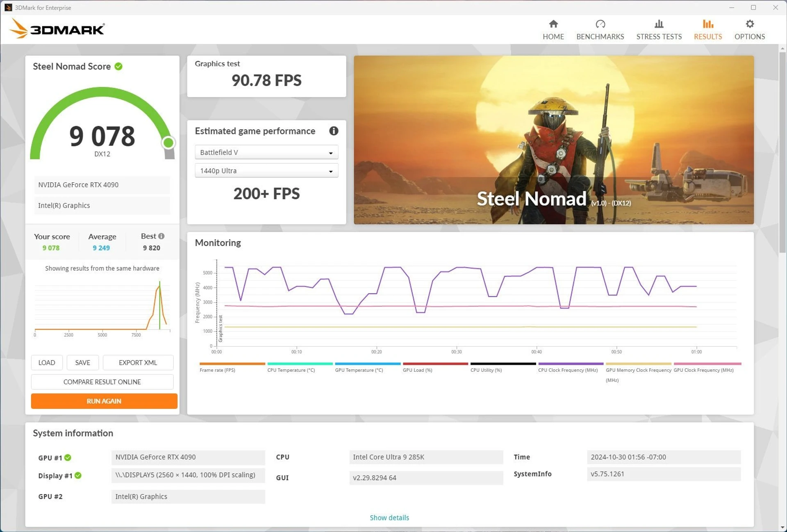Screen dimensions: 787x532
Task: Click the Benchmarks gauge icon
Action: click(600, 24)
